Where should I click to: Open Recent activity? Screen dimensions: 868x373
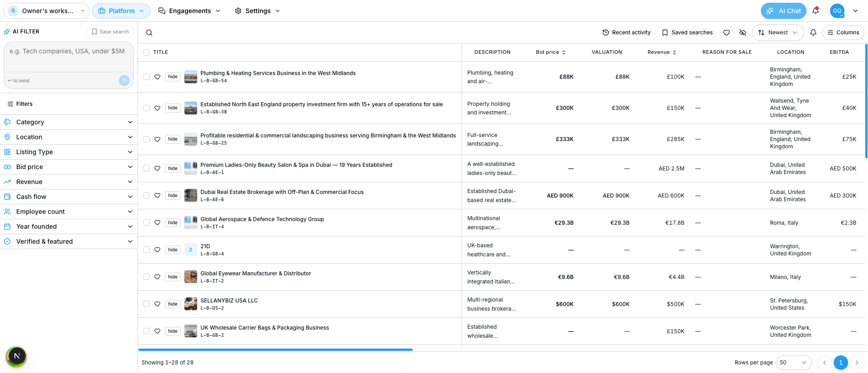tap(627, 33)
